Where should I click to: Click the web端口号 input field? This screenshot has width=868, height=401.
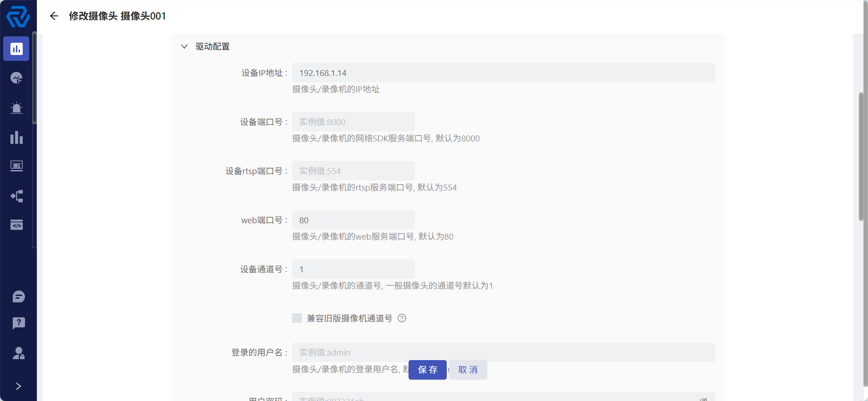(x=353, y=220)
